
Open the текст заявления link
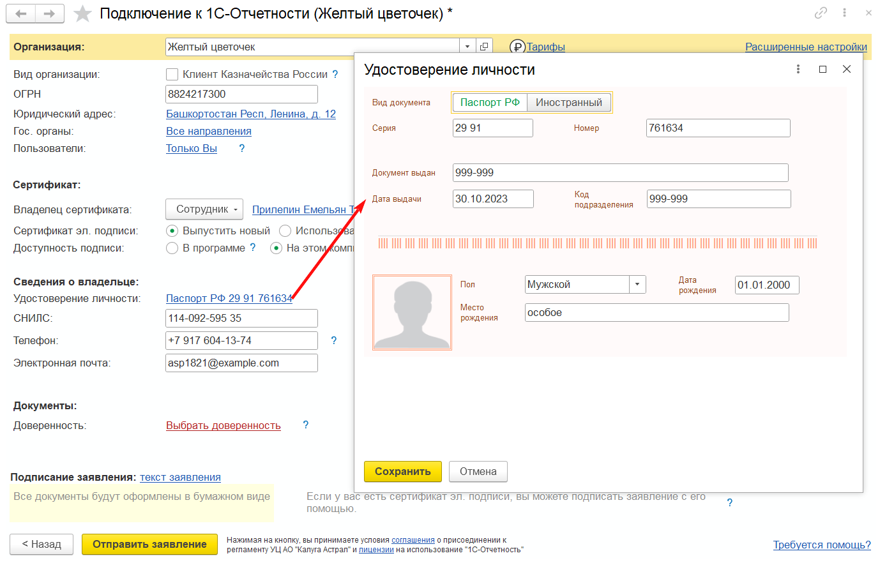[x=180, y=477]
